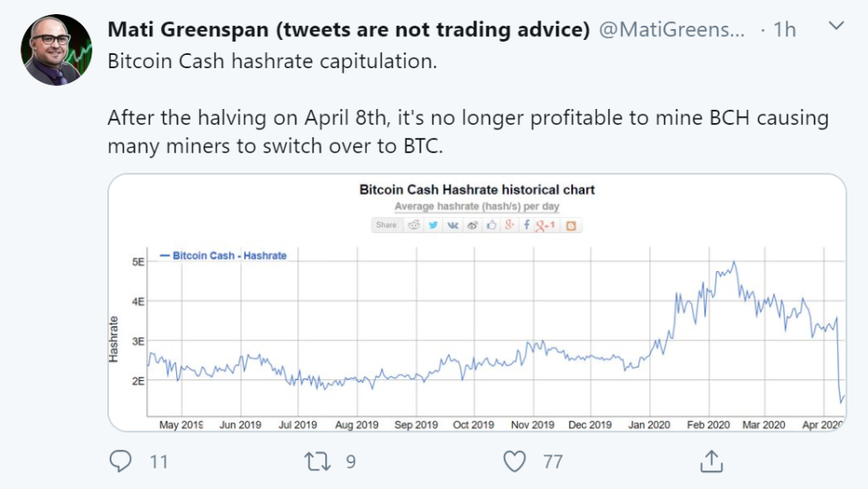Image resolution: width=868 pixels, height=489 pixels.
Task: Share chart on Weibo
Action: pos(472,225)
